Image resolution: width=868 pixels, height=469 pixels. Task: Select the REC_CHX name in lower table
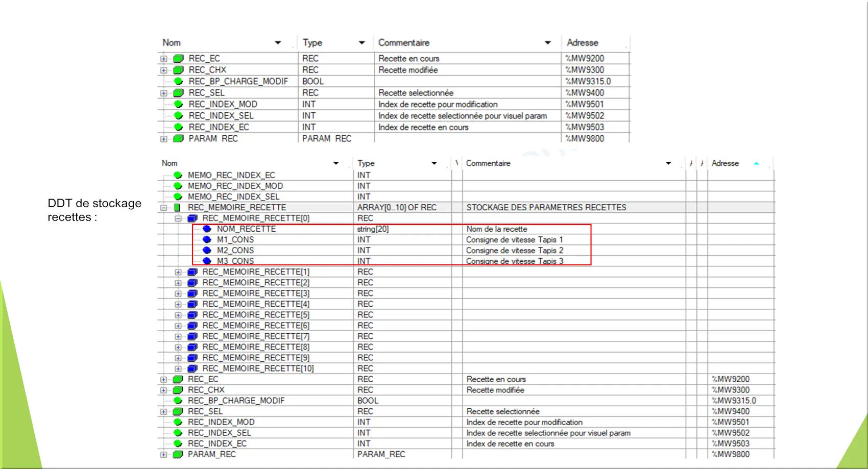click(206, 390)
